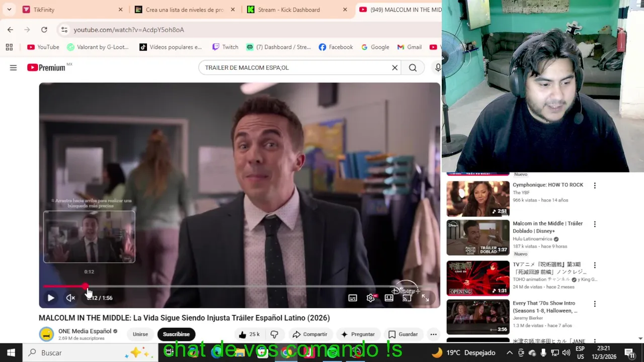This screenshot has width=644, height=362.
Task: Click the youtube.com address bar URL
Action: [x=129, y=30]
